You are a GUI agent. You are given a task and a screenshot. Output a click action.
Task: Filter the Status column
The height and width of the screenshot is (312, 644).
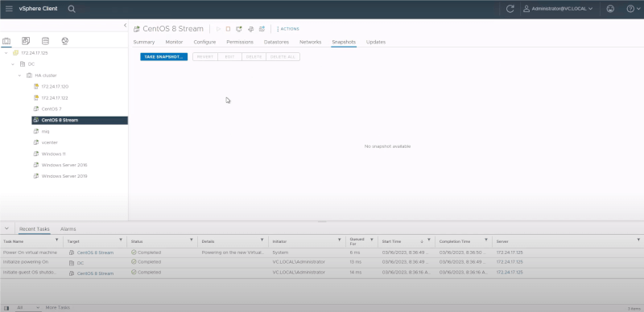(x=192, y=240)
